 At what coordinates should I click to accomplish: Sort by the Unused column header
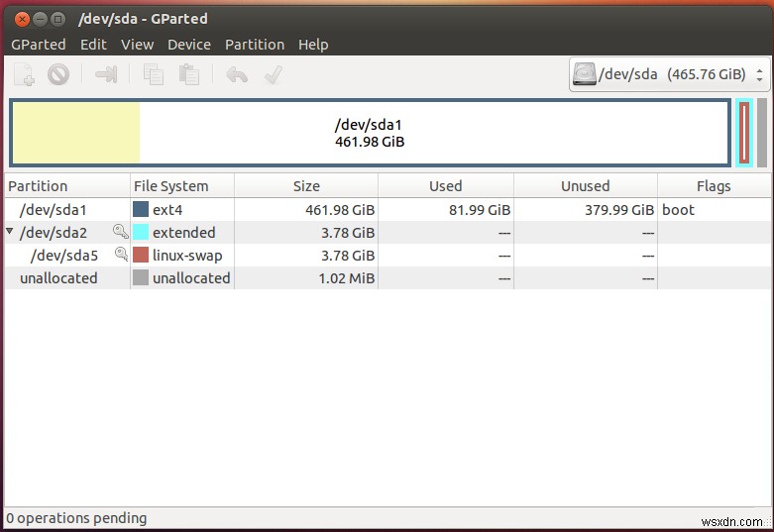coord(586,186)
